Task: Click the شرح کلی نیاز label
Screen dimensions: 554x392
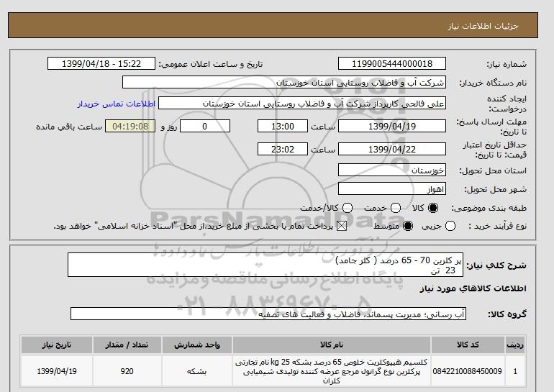Action: click(496, 265)
